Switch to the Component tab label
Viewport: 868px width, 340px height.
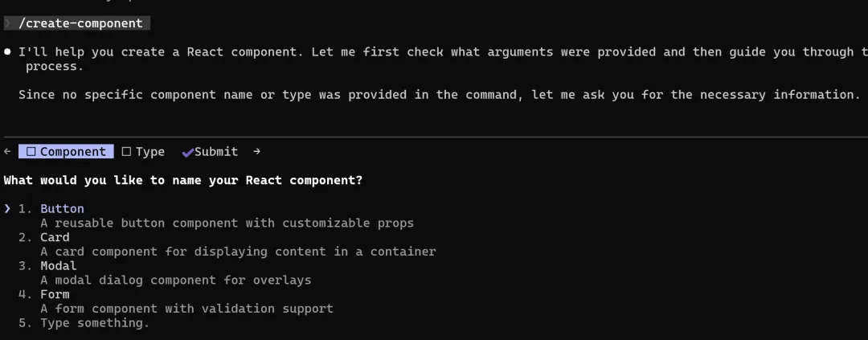coord(72,151)
